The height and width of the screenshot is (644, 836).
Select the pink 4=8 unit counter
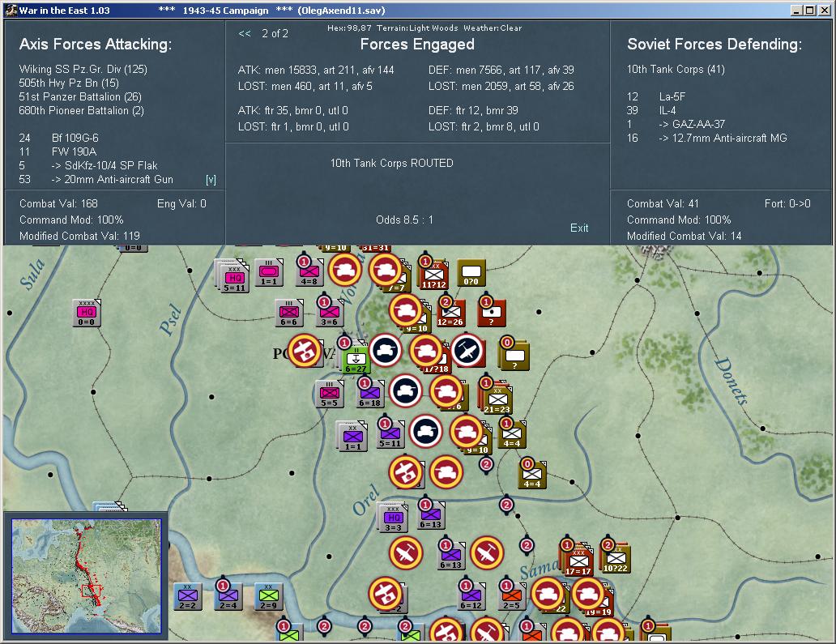pos(309,272)
